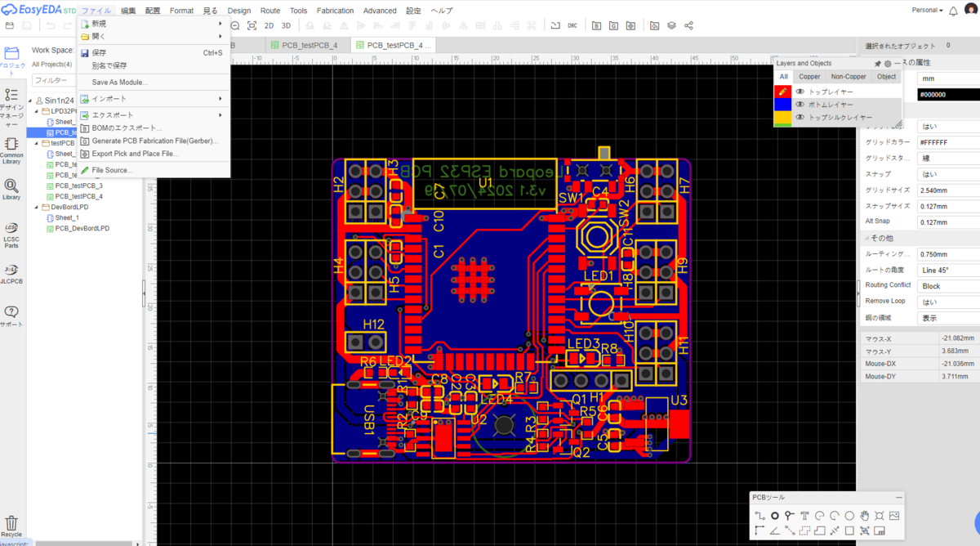Select the Protractor angle tool in PCB tools
This screenshot has width=980, height=546.
tap(775, 531)
